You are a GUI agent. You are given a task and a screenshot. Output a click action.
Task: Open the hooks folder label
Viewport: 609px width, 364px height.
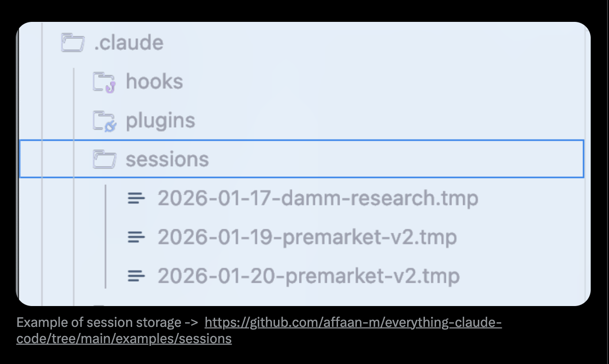pyautogui.click(x=154, y=81)
